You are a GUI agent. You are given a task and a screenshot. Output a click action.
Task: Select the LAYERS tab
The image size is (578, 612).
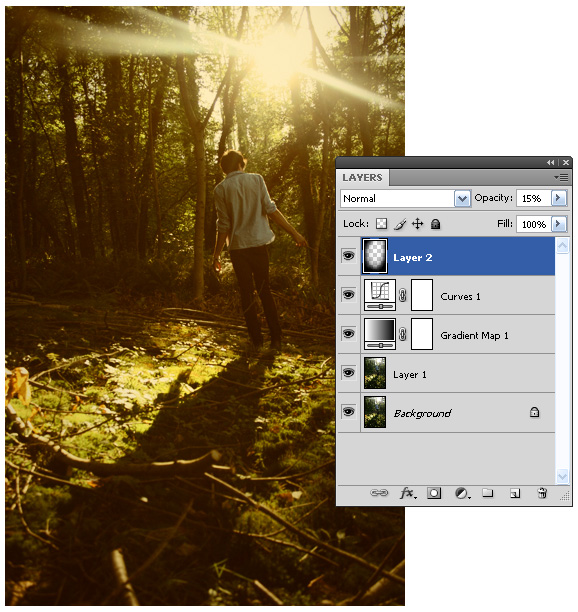coord(362,178)
